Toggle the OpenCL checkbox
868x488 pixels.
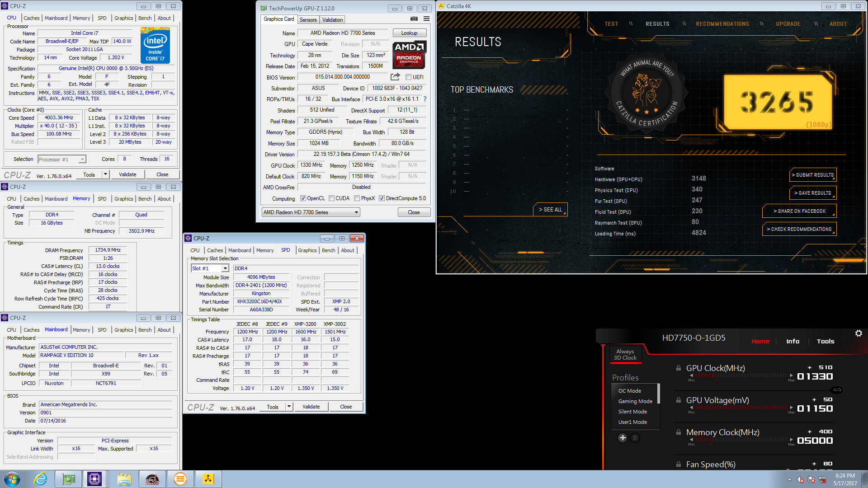303,198
